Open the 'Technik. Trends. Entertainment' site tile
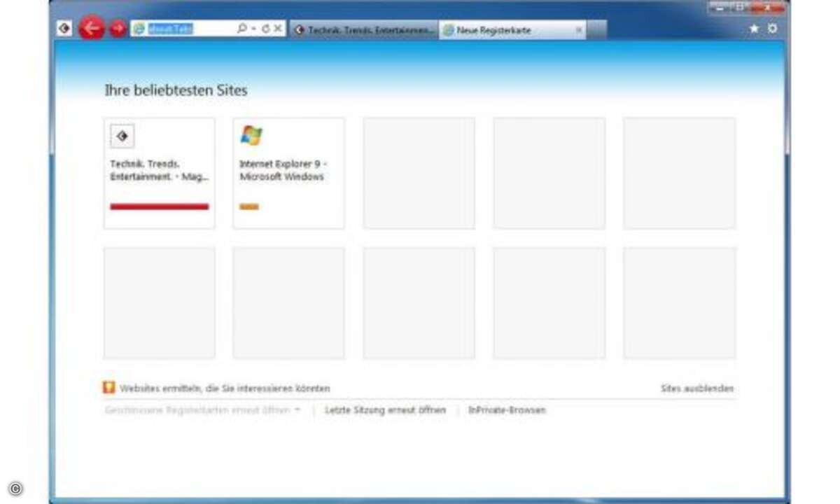Screen dimensions: 840x504 [160, 173]
